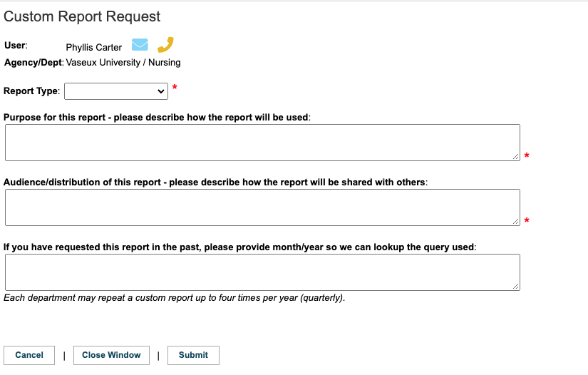Click the Custom Report Request heading
The height and width of the screenshot is (375, 588).
click(82, 16)
